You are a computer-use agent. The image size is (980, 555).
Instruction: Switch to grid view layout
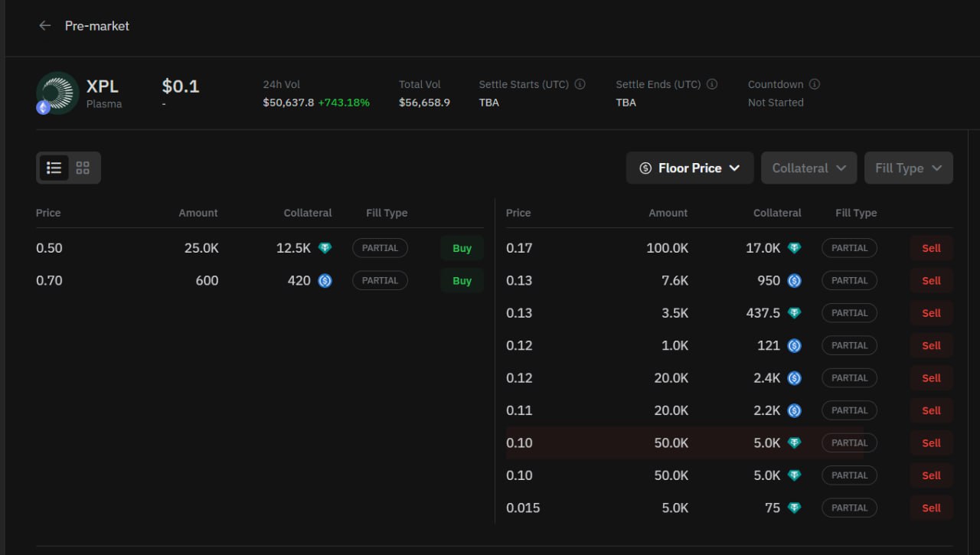(83, 168)
